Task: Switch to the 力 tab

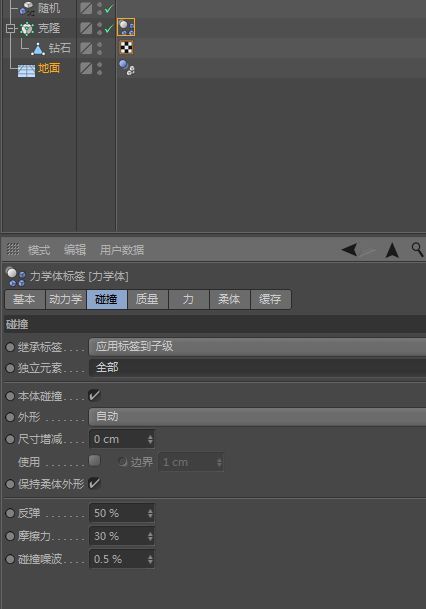Action: pos(189,299)
